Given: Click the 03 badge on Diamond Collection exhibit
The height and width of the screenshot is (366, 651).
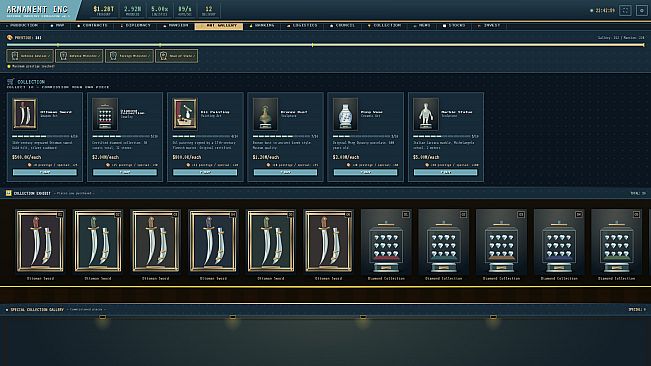Looking at the screenshot, I should 521,215.
